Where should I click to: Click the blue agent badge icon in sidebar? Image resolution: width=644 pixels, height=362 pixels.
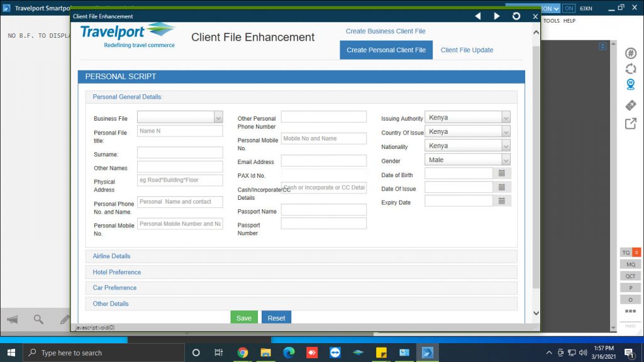[x=630, y=84]
